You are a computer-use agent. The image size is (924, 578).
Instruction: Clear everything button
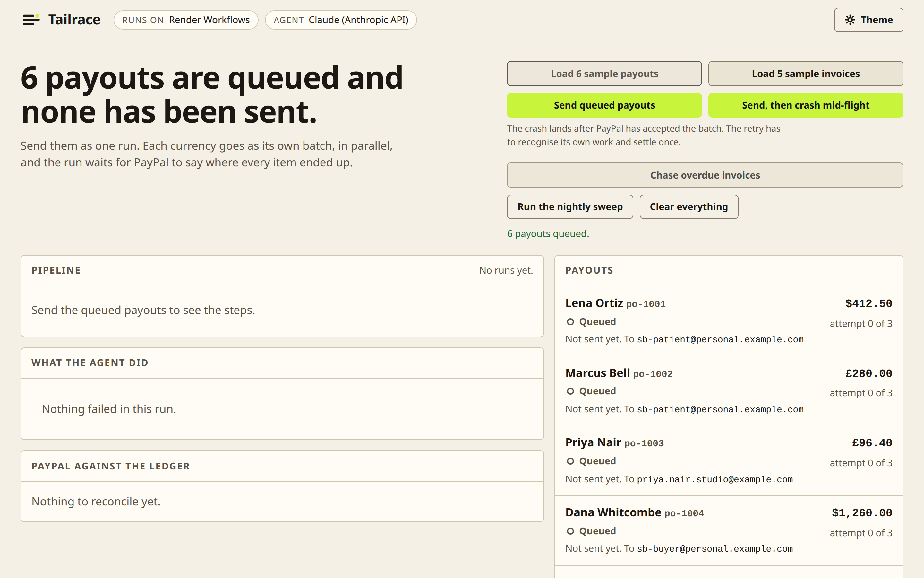tap(689, 207)
